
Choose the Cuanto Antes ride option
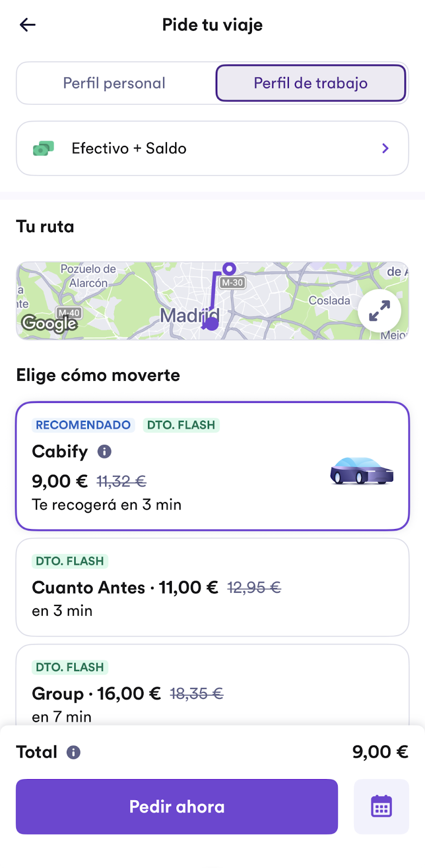(x=212, y=587)
